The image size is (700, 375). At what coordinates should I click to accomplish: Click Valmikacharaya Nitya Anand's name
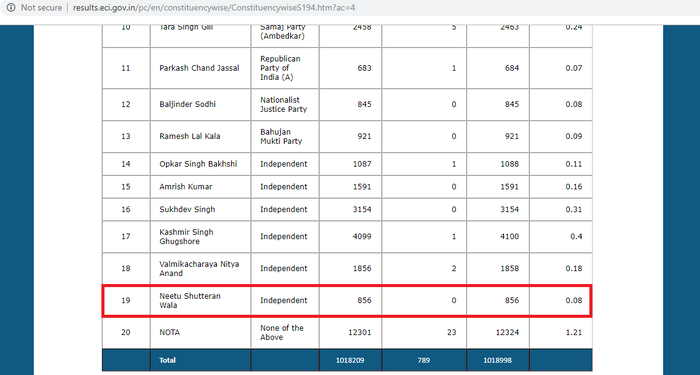point(199,268)
